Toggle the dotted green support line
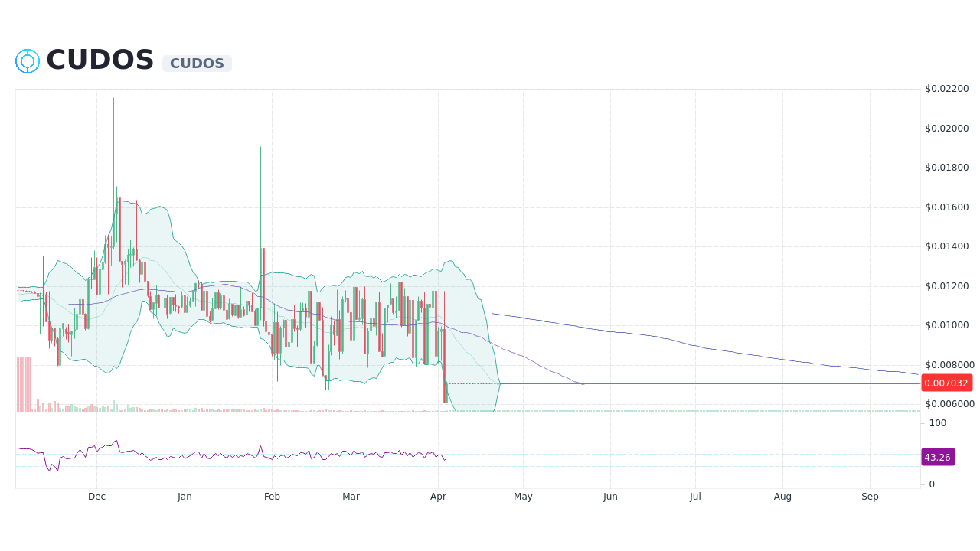Image resolution: width=980 pixels, height=551 pixels. tap(689, 411)
